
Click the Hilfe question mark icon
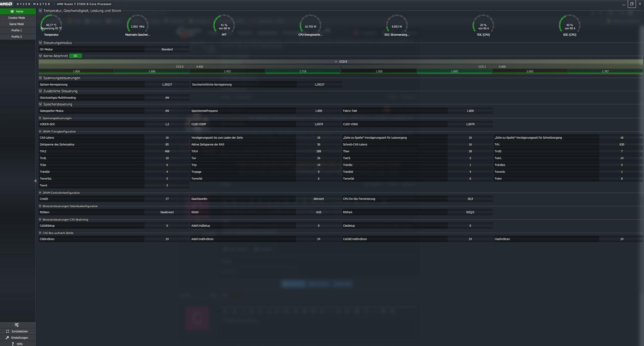(x=13, y=344)
